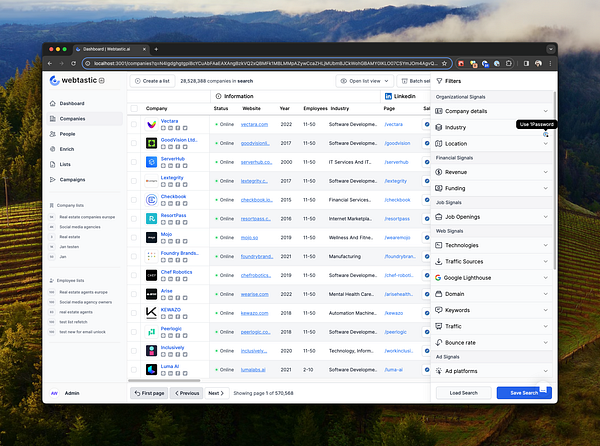
Task: Check the Lextegrity row checkbox
Action: 134,181
